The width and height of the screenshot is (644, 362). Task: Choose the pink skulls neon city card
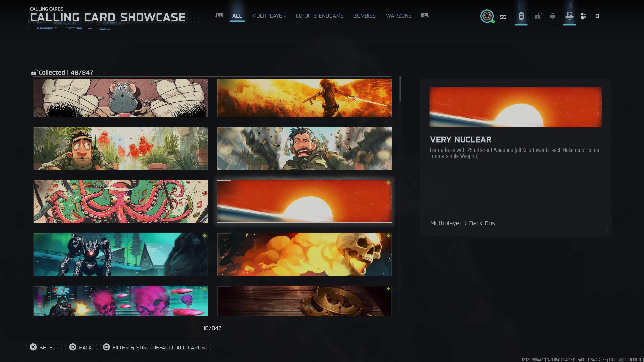pos(121,301)
